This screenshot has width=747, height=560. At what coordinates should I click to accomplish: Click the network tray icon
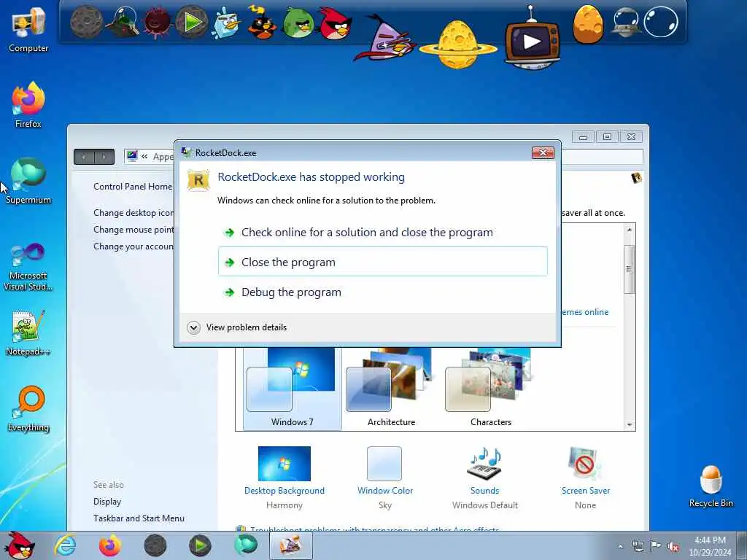638,546
